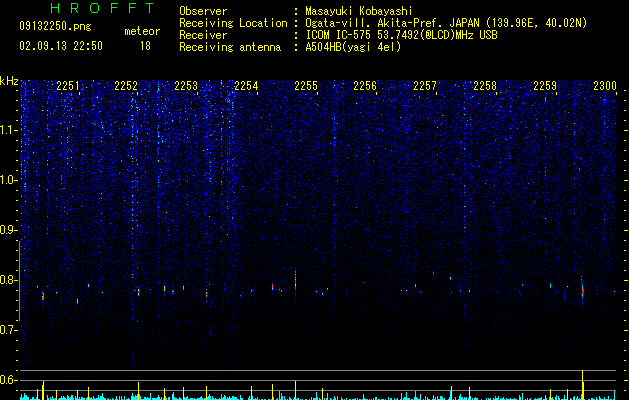
Task: Click the antenna text A504HB(yagi 4el)
Action: click(353, 47)
